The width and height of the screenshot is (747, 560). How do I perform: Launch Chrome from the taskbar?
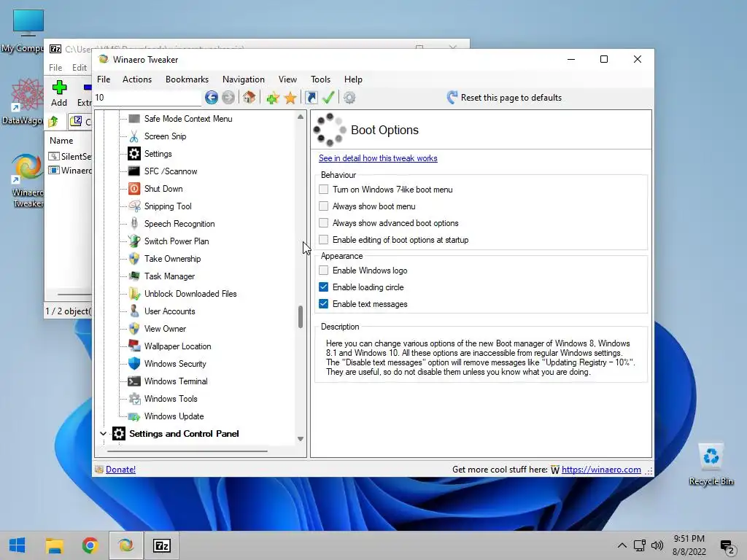coord(90,545)
